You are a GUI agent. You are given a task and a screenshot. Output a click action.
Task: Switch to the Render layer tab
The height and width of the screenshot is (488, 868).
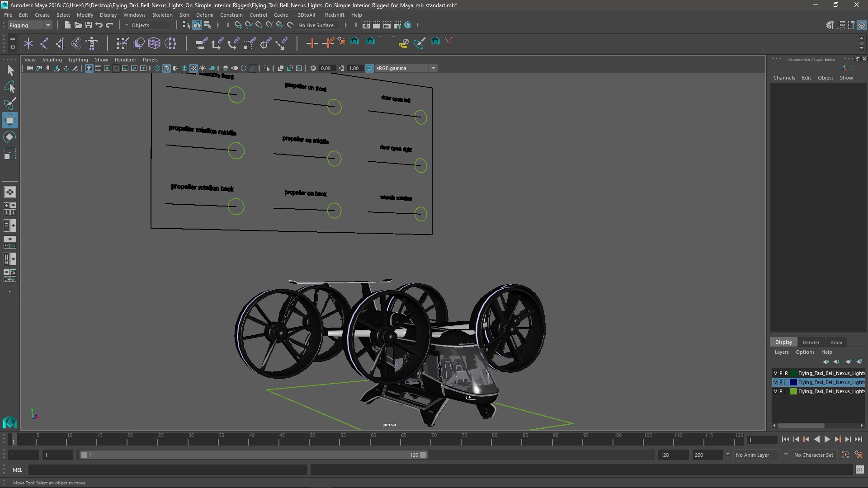coord(811,343)
